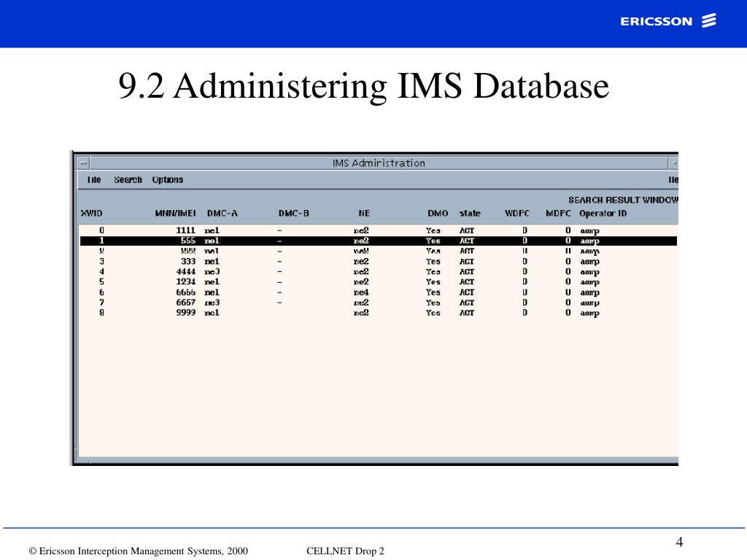747x560 pixels.
Task: Click the MNN/IMEI column header
Action: (x=175, y=214)
